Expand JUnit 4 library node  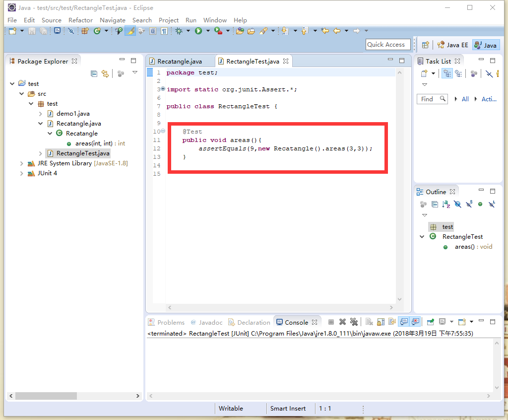coord(21,174)
